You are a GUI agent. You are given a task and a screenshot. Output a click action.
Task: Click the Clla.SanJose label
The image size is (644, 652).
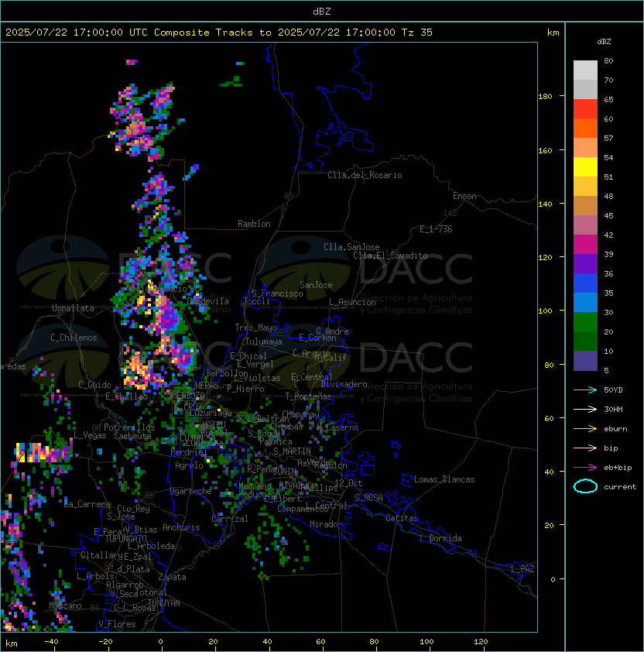coord(351,247)
